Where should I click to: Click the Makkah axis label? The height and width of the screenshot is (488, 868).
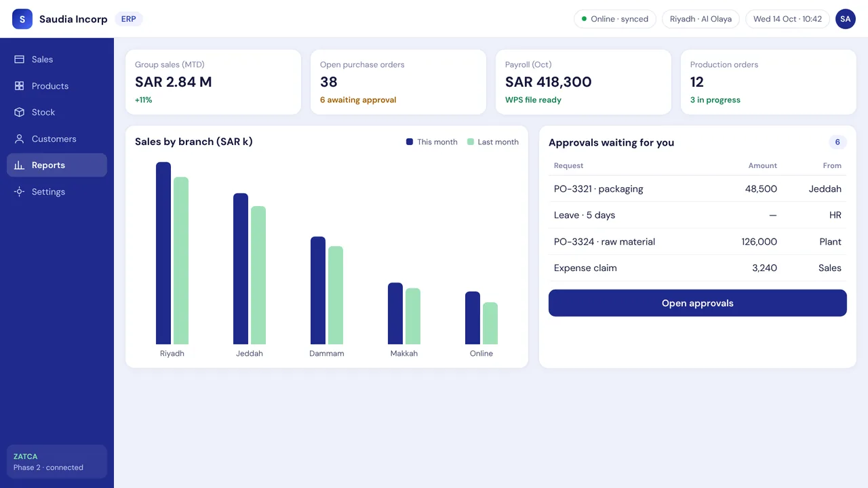point(404,354)
